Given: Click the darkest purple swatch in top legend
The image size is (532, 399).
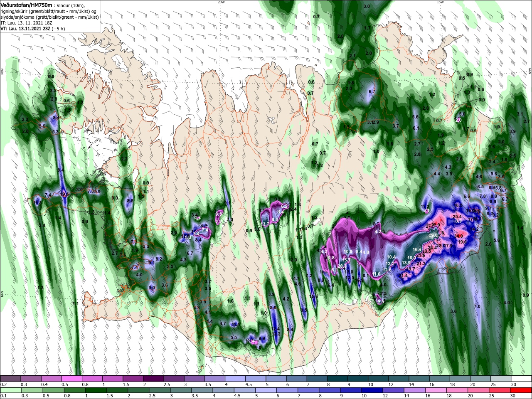Looking at the screenshot, I should tap(153, 379).
